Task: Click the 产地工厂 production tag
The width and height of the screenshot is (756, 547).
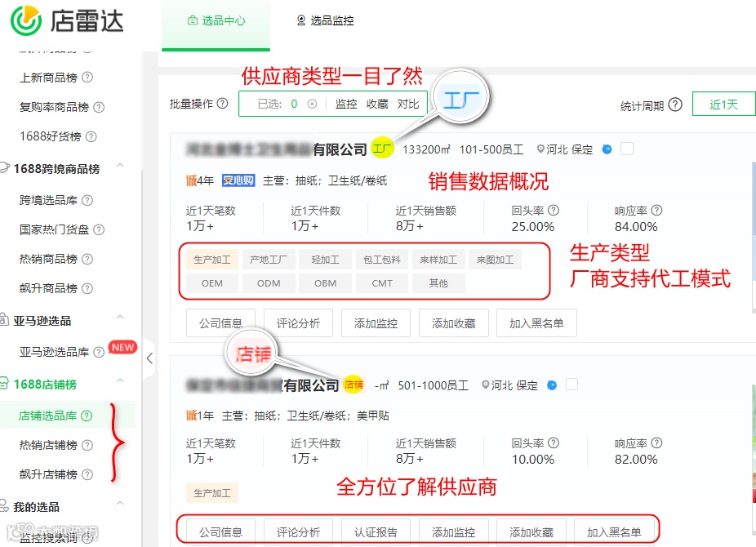Action: pyautogui.click(x=269, y=260)
